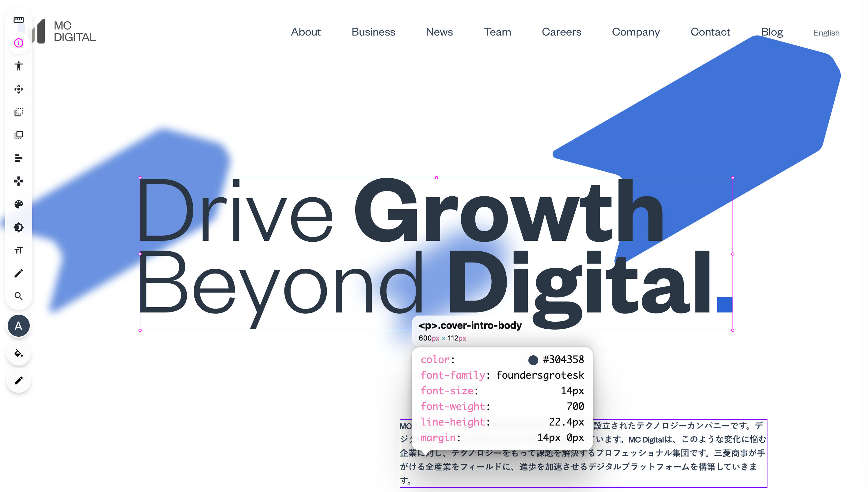
Task: Select the English language dropdown
Action: pos(828,33)
